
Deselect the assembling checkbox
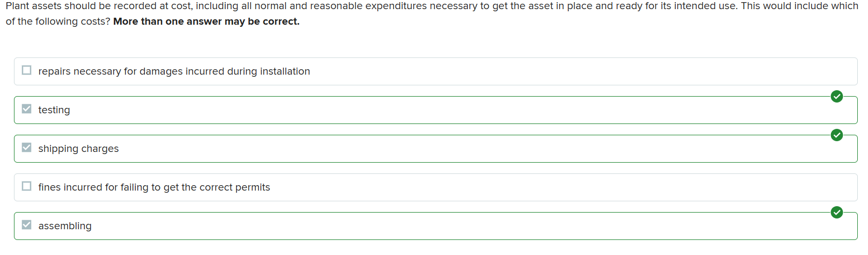click(27, 225)
